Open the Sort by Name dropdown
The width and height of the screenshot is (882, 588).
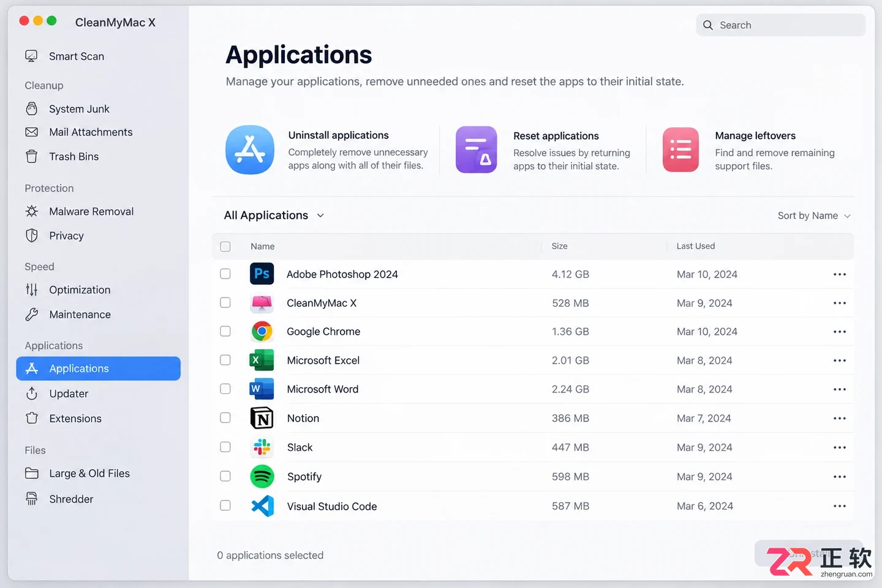click(x=814, y=216)
